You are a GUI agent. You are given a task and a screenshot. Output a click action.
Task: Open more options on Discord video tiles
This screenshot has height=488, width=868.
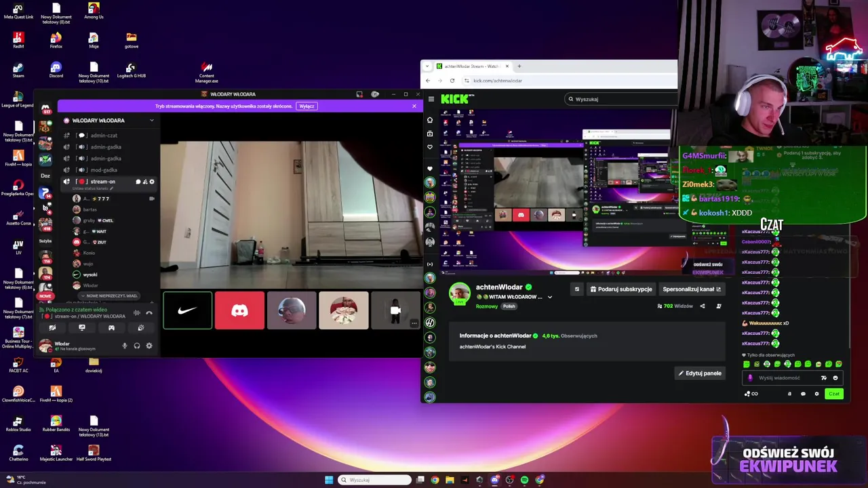coord(414,323)
